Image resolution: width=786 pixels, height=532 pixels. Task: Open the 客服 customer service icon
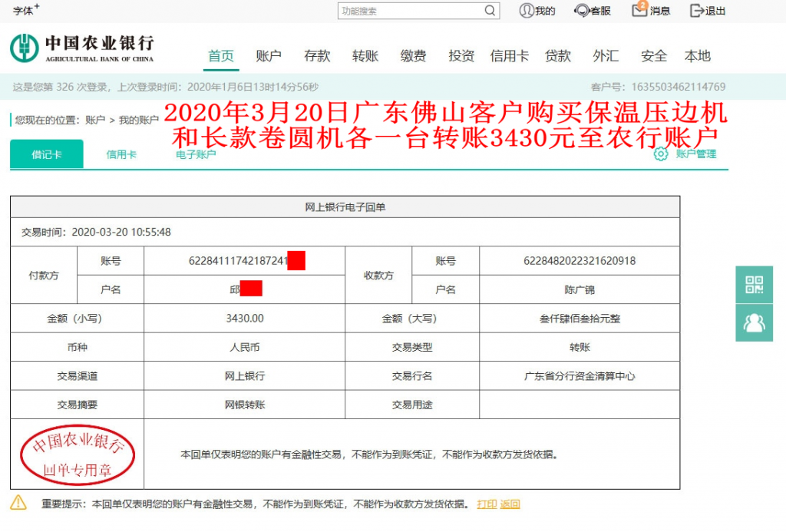(580, 12)
